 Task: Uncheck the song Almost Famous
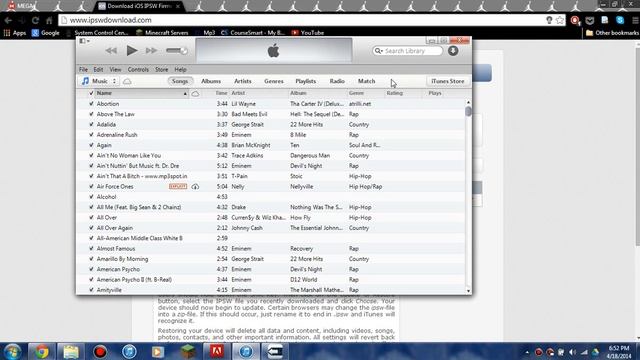pos(91,249)
